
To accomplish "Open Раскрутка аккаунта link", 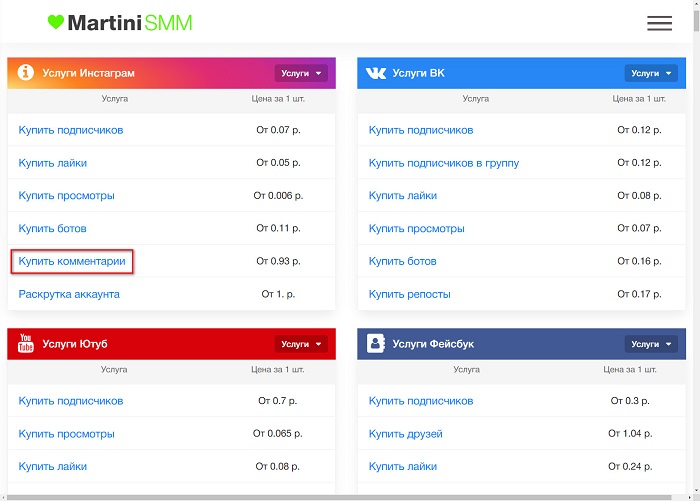I will point(69,294).
